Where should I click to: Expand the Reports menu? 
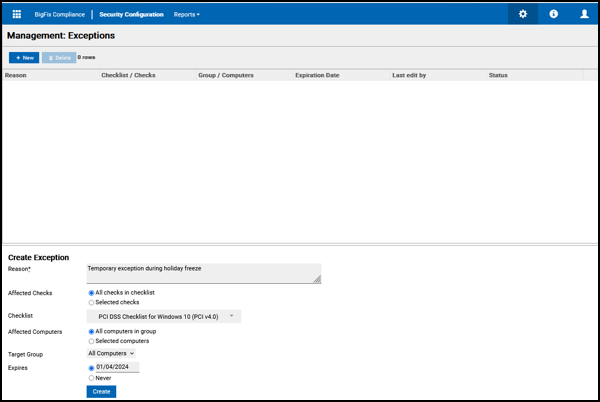187,15
